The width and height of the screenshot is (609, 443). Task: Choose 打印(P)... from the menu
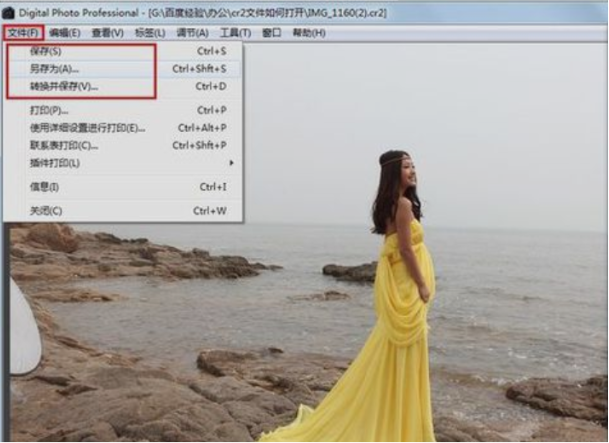click(x=124, y=110)
